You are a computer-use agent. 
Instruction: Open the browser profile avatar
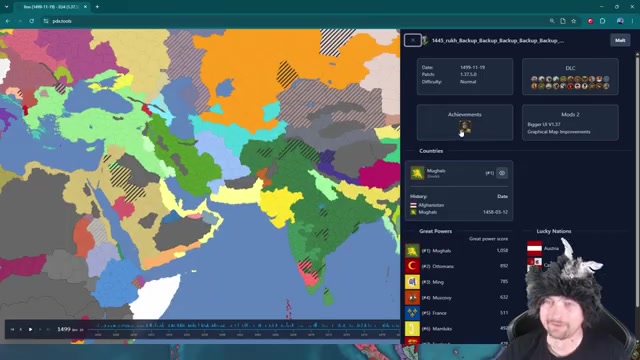click(620, 21)
